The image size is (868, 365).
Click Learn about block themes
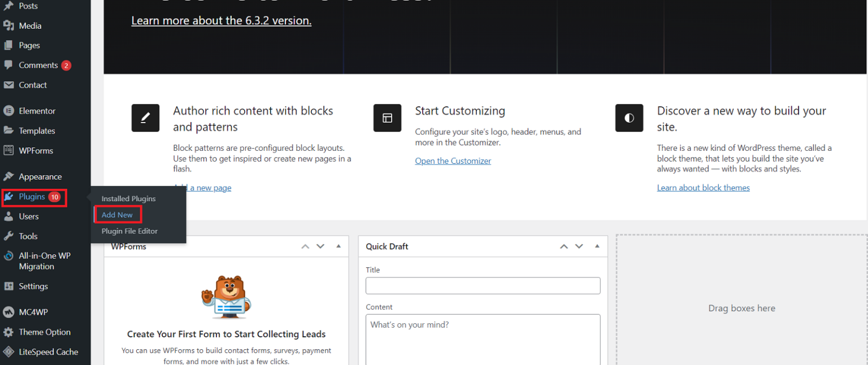(x=703, y=187)
